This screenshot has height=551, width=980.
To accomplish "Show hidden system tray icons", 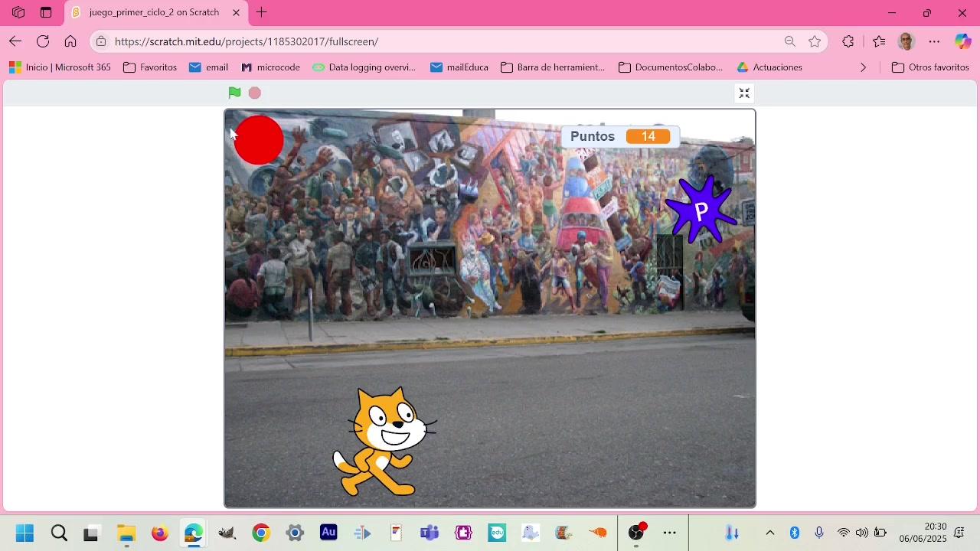I will [x=770, y=533].
